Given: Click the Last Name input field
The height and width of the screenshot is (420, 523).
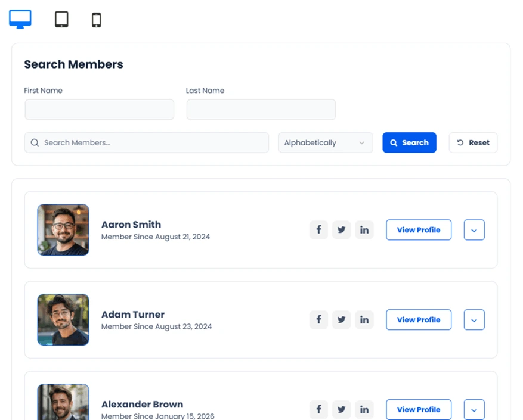Looking at the screenshot, I should click(261, 110).
